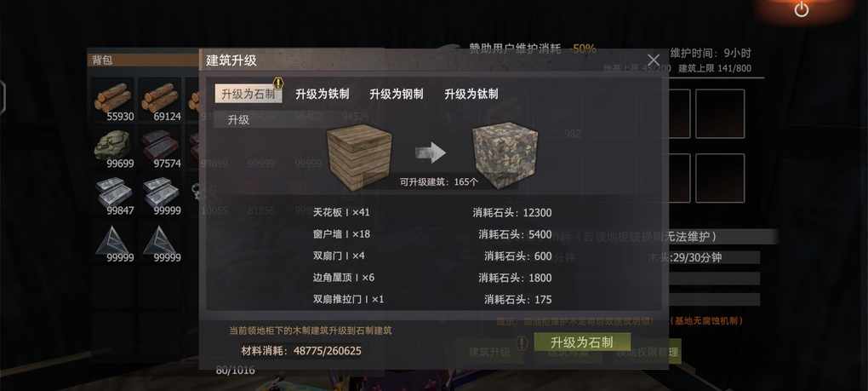
Task: Click the 升级 sub-tab label
Action: click(238, 119)
